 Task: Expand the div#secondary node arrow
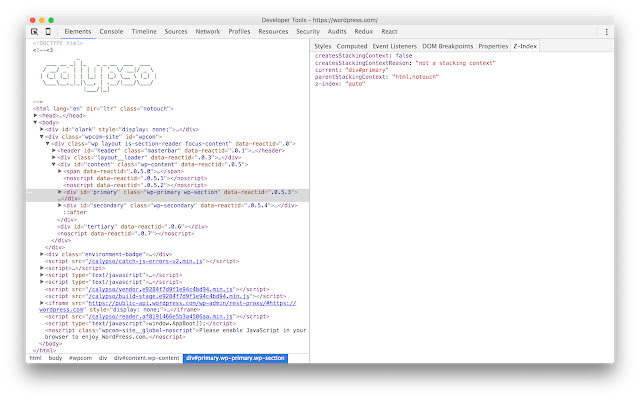[60, 205]
